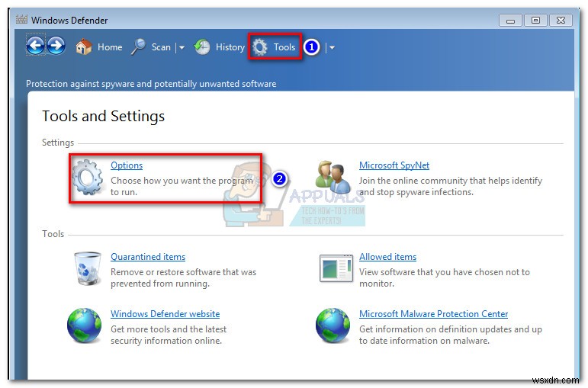
Task: Select the Home toolbar label
Action: pos(110,47)
